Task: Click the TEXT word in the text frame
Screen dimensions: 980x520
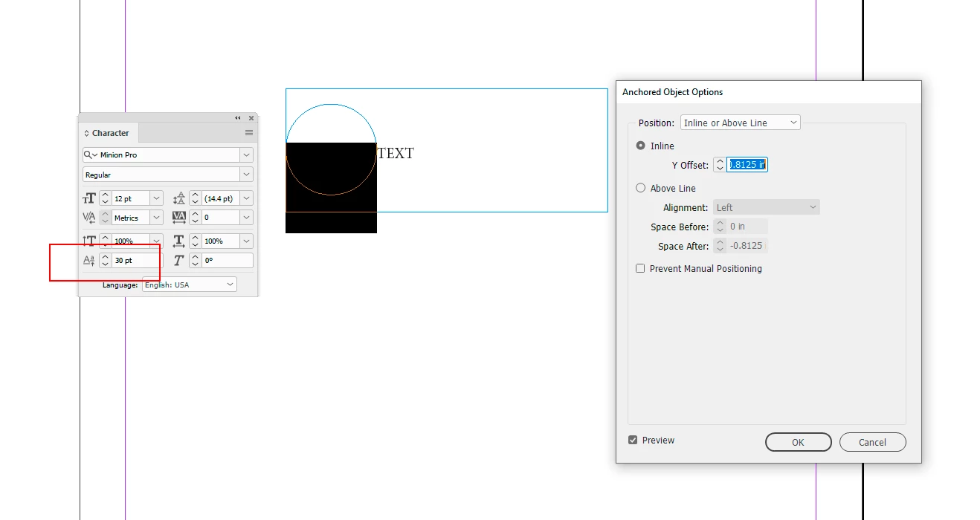Action: [396, 153]
